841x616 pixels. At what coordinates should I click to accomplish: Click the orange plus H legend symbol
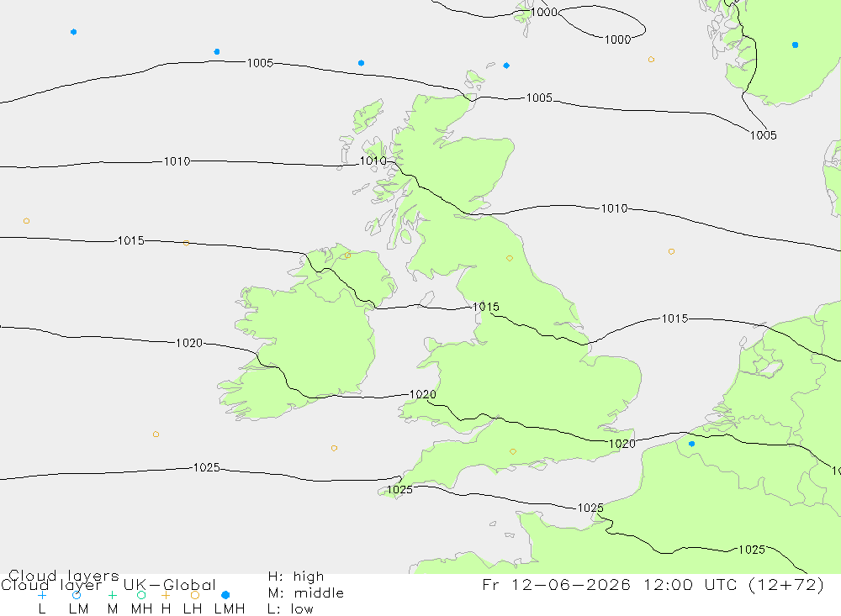pos(166,595)
